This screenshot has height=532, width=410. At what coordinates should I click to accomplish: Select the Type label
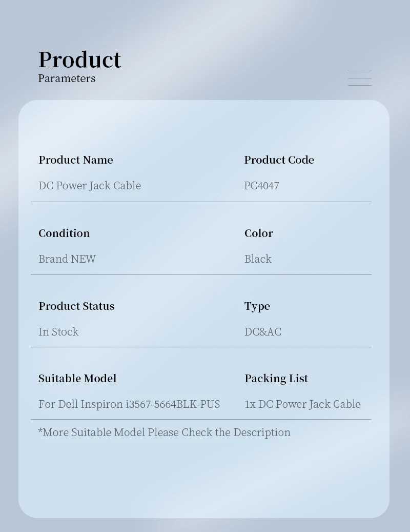click(257, 306)
